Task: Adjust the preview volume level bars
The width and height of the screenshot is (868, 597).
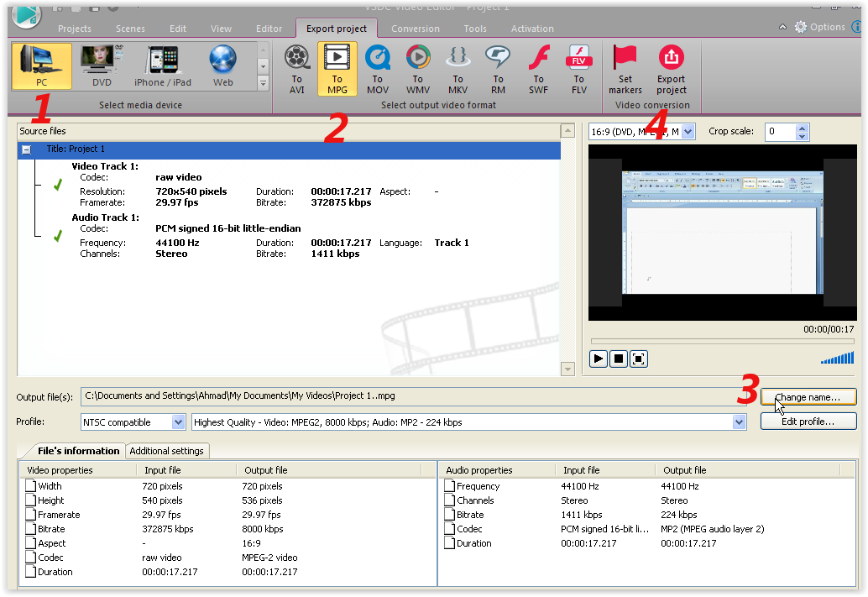Action: pos(838,359)
